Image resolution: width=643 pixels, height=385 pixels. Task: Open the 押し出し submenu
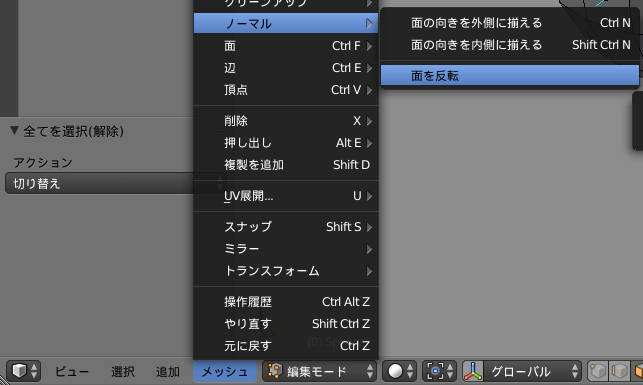pos(286,143)
